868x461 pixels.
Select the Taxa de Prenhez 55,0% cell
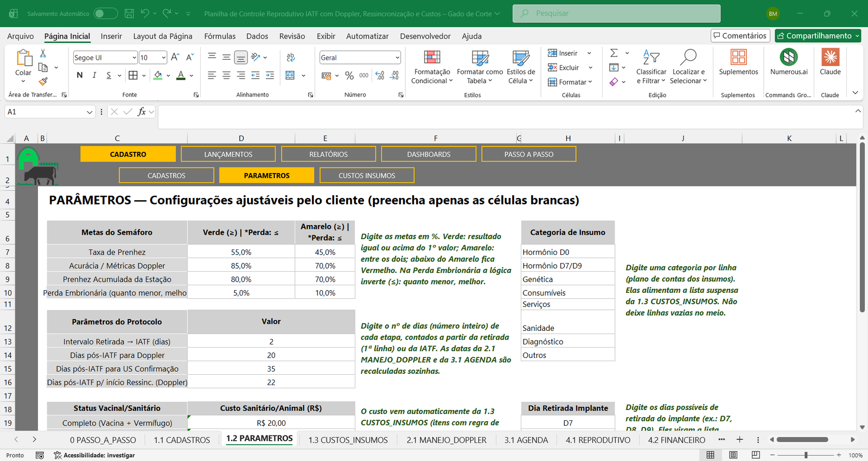point(241,252)
